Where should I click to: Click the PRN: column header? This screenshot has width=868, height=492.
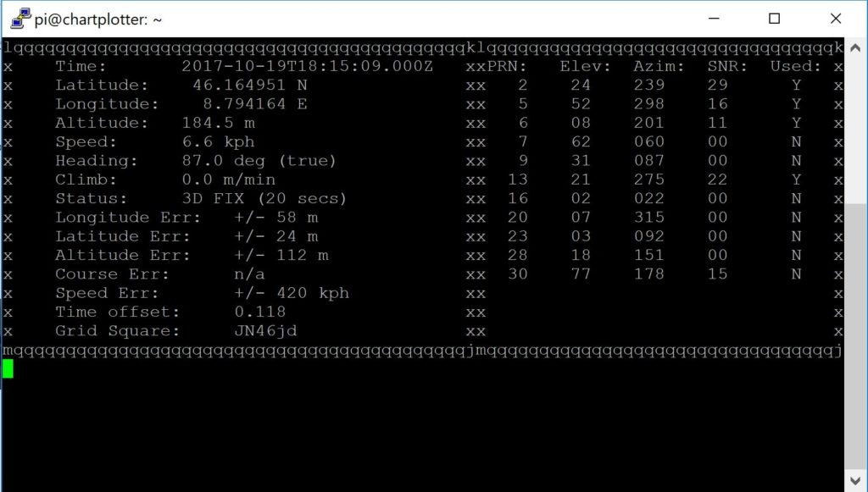point(507,66)
